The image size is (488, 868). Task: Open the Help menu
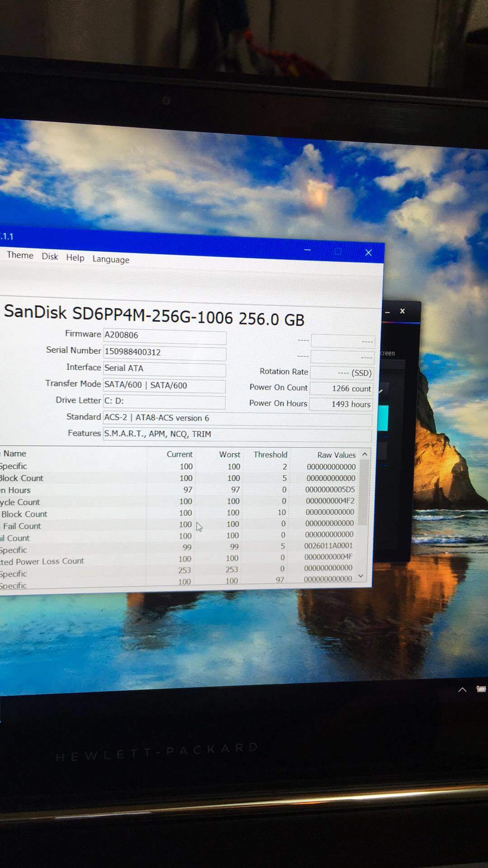tap(75, 258)
